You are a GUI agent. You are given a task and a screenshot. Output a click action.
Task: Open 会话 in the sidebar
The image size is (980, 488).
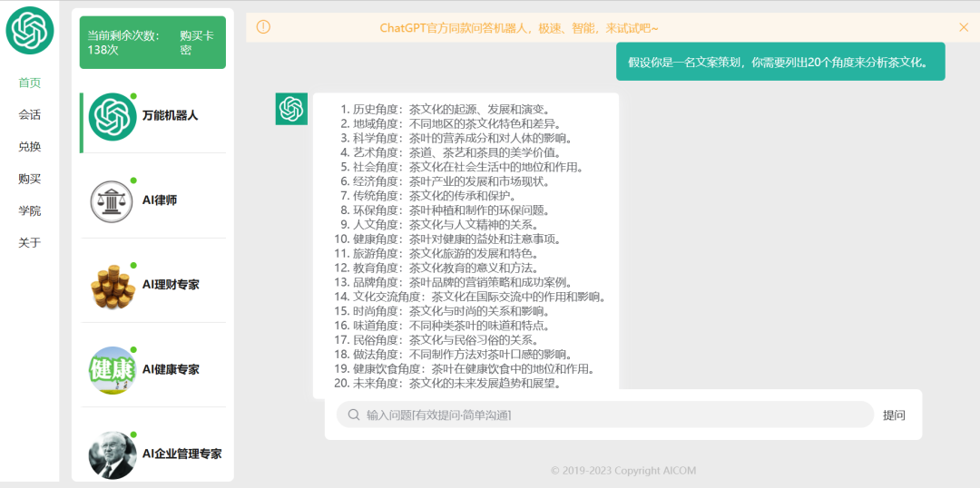pos(29,114)
